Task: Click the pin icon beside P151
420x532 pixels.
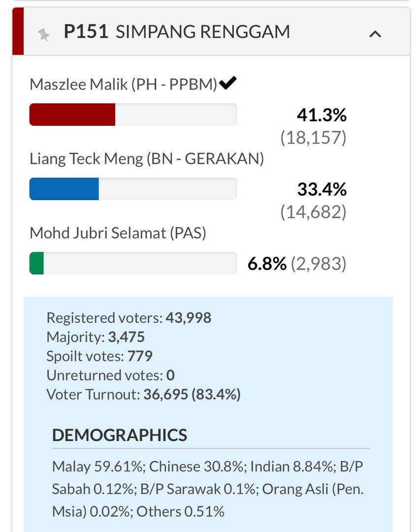Action: point(44,34)
